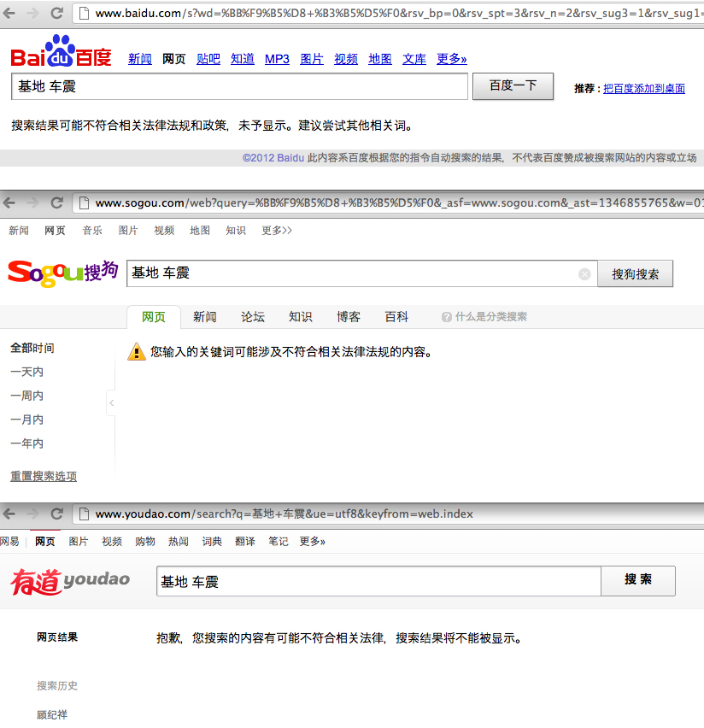The width and height of the screenshot is (704, 728).
Task: Click 重置搜索选项 link
Action: click(x=44, y=476)
